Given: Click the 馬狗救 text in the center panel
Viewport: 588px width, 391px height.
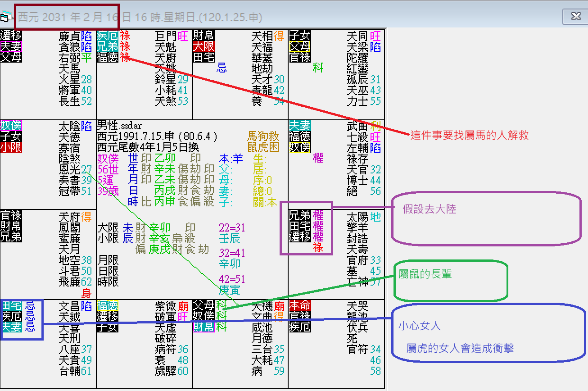Looking at the screenshot, I should click(263, 136).
